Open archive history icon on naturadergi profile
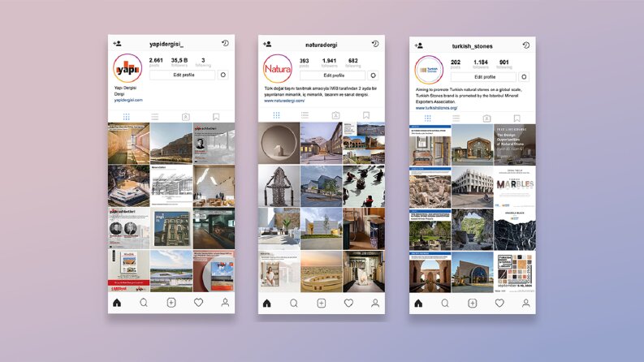Image resolution: width=644 pixels, height=362 pixels. point(375,44)
